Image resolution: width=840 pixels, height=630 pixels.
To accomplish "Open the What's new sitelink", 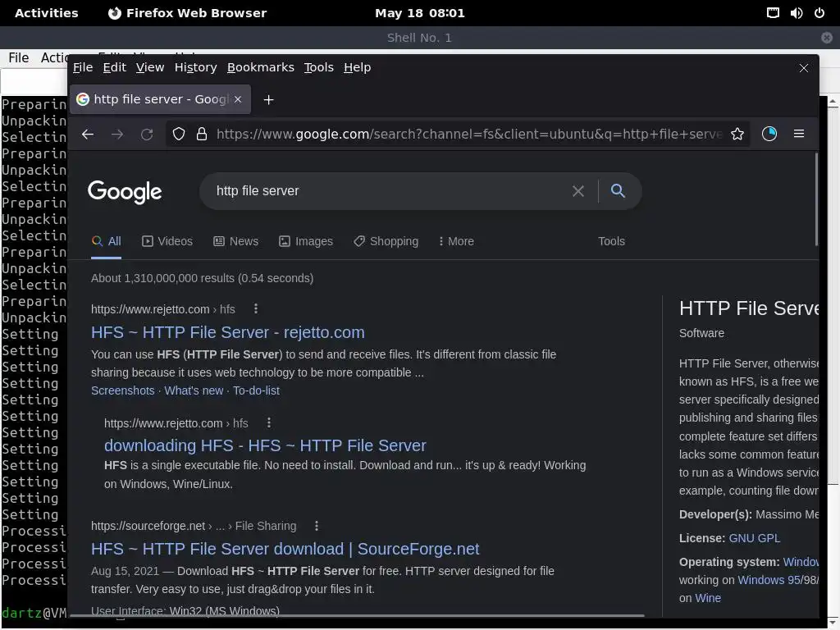I will (x=194, y=390).
